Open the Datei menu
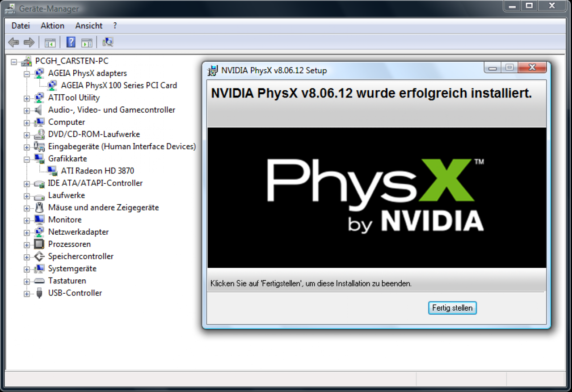 click(21, 25)
